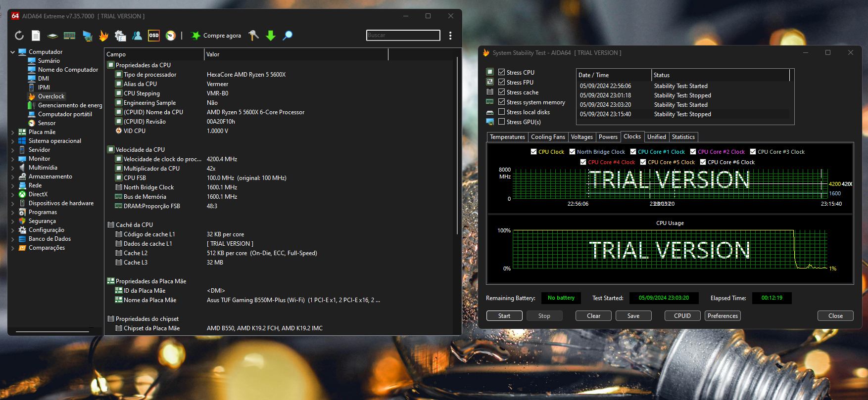Viewport: 868px width, 400px height.
Task: Uncheck North Bridge Clock checkbox
Action: coord(572,152)
